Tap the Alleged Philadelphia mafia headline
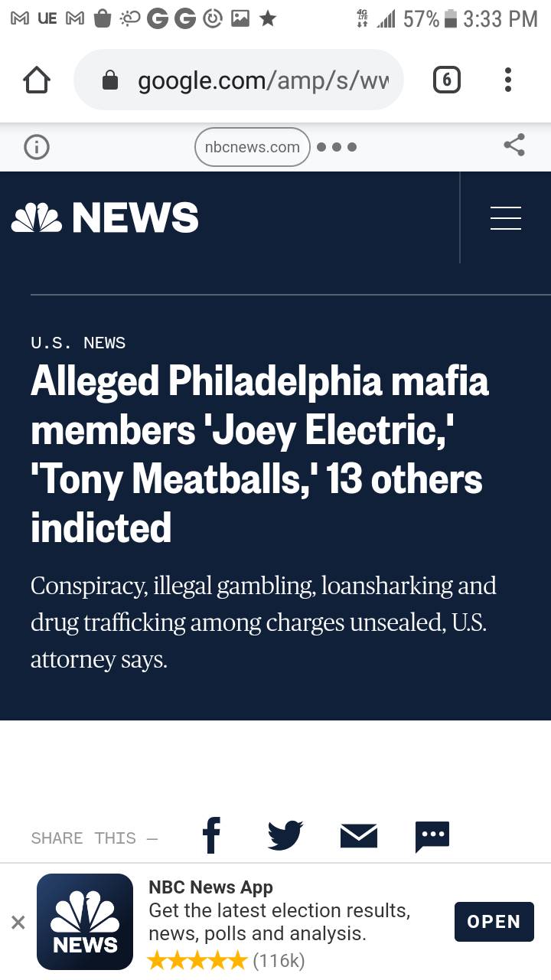The height and width of the screenshot is (980, 551). pyautogui.click(x=259, y=454)
